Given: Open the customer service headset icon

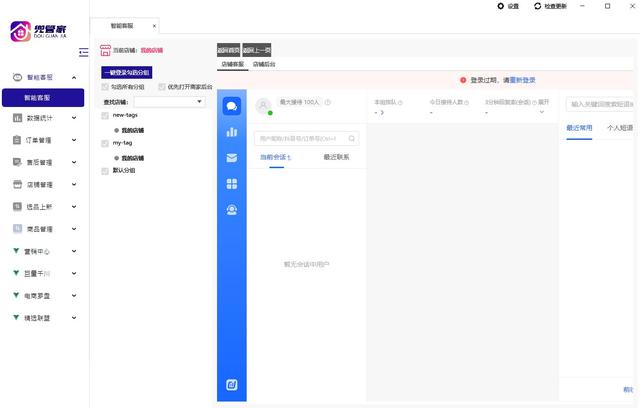Looking at the screenshot, I should (232, 210).
